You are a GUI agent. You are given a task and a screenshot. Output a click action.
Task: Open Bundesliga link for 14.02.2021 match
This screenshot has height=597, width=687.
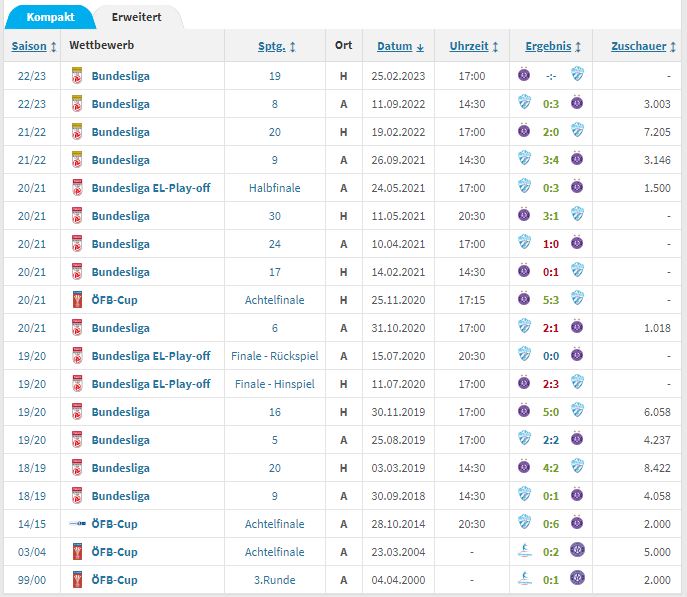tap(120, 272)
